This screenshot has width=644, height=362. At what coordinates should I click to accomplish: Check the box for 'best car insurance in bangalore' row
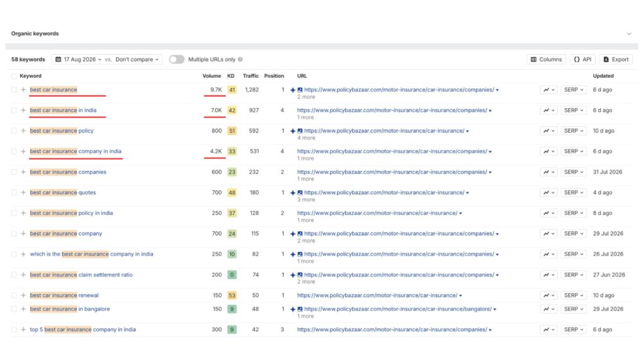point(14,309)
